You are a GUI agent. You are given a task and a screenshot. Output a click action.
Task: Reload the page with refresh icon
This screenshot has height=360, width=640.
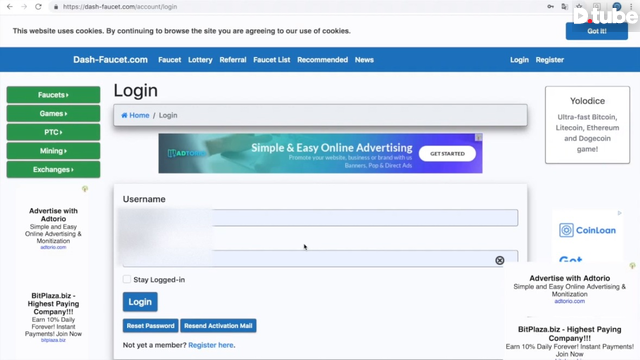[x=38, y=7]
